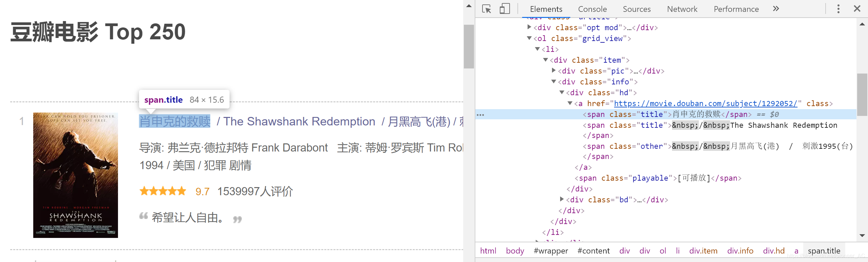Switch to the Console tab
The width and height of the screenshot is (868, 262).
tap(592, 9)
